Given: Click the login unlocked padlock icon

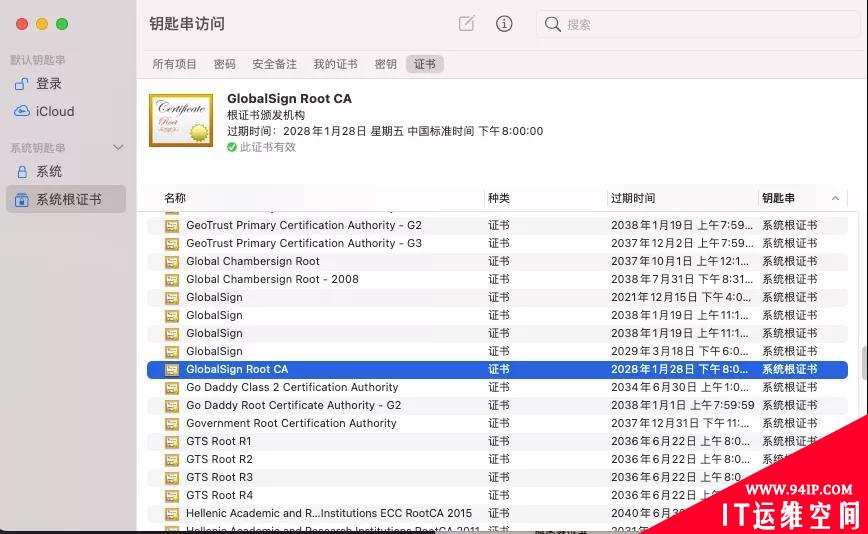Looking at the screenshot, I should [x=21, y=84].
